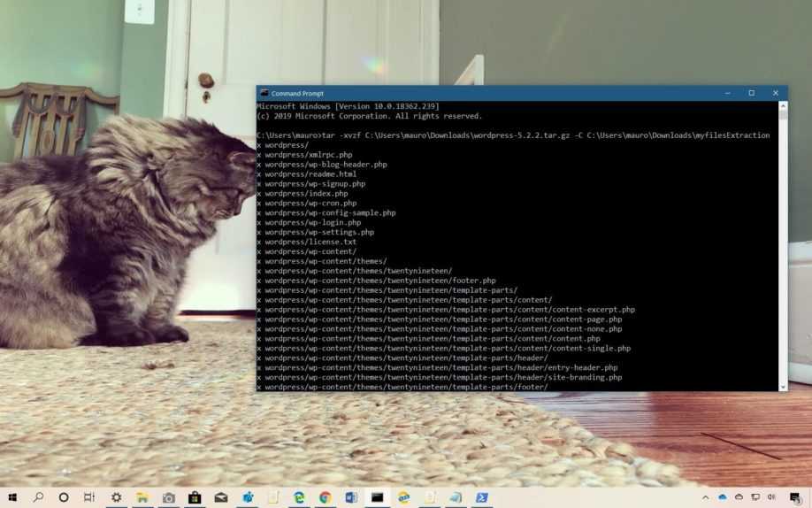Open the Microsoft Store taskbar icon
The height and width of the screenshot is (508, 812).
point(194,497)
